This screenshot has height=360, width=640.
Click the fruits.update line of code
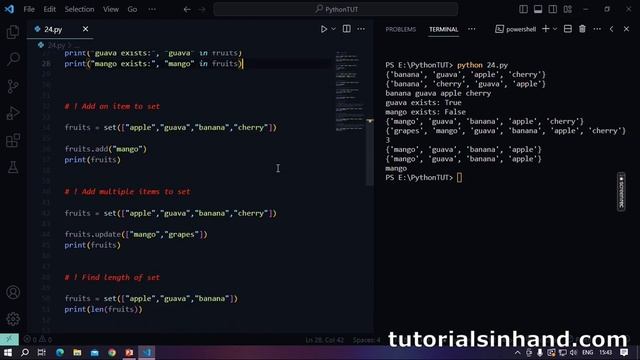pyautogui.click(x=136, y=234)
